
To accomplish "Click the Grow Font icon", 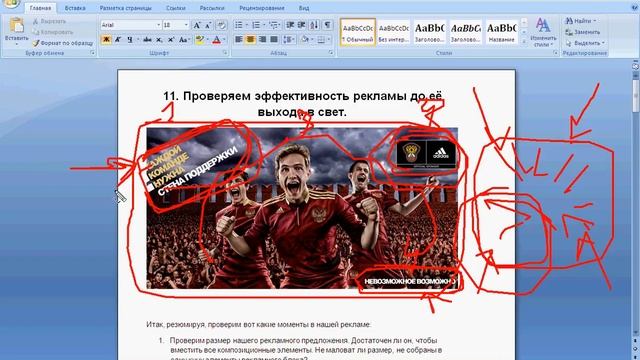I will [197, 25].
